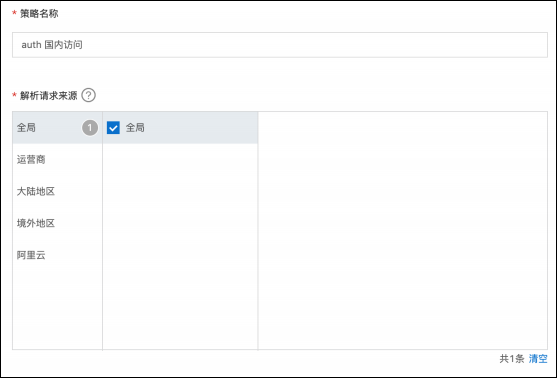Click the 解析请求来源 field label
Viewport: 557px width, 378px height.
[49, 96]
